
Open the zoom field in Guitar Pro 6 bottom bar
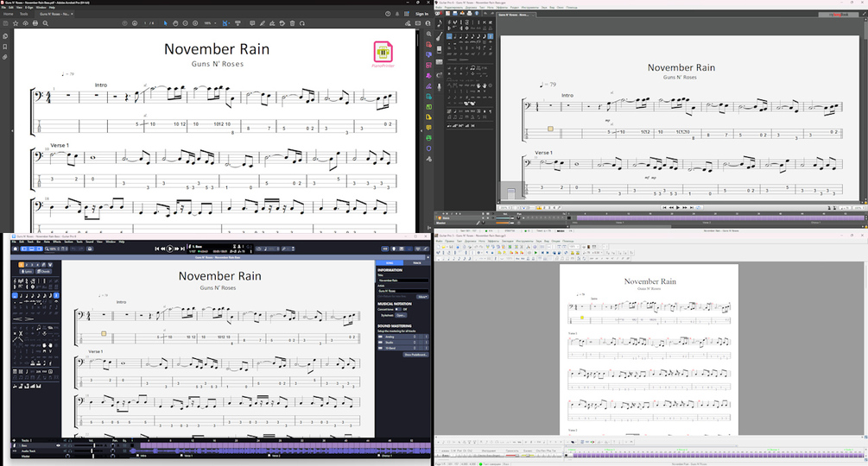point(504,207)
